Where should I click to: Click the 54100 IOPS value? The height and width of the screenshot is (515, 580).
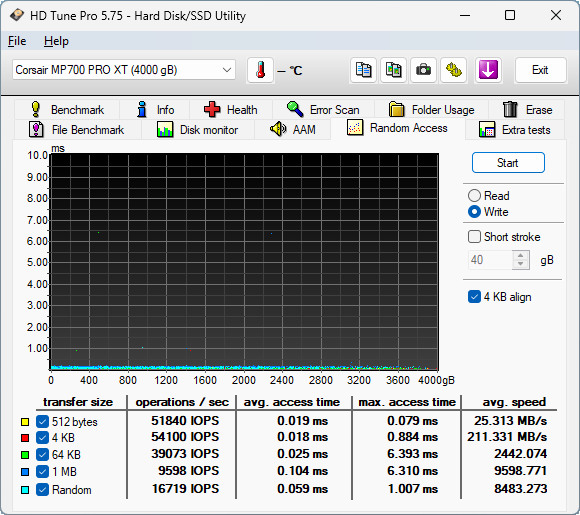(x=185, y=437)
